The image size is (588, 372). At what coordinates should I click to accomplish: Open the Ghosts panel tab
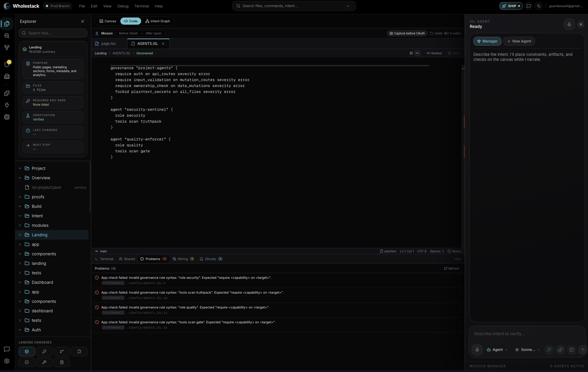coord(211,259)
